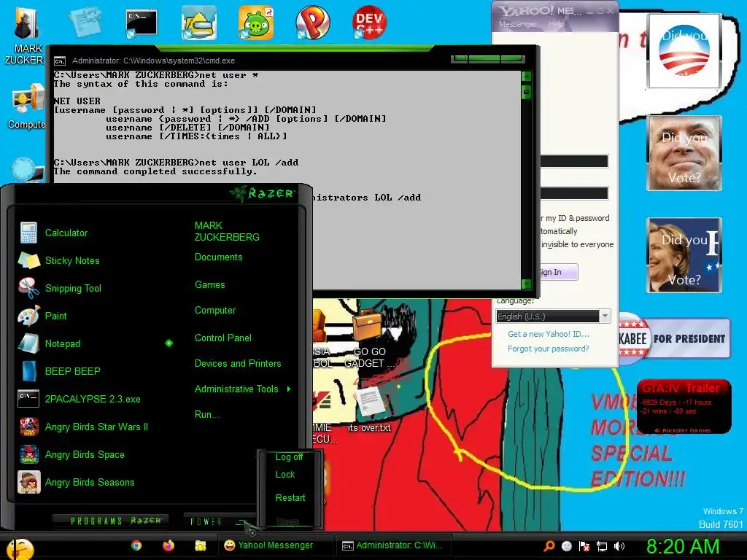Click the network tray icon
The height and width of the screenshot is (560, 747).
[602, 546]
